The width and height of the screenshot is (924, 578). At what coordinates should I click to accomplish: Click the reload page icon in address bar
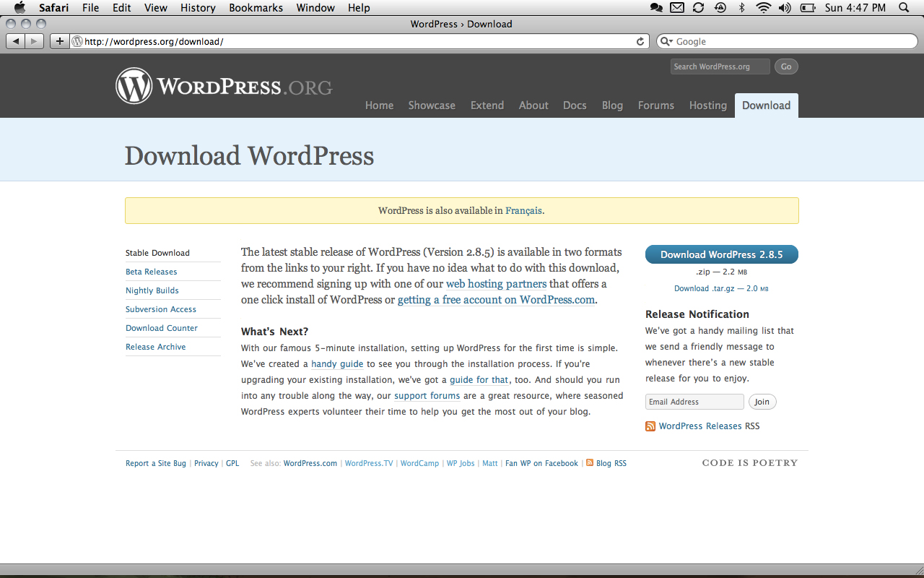640,42
